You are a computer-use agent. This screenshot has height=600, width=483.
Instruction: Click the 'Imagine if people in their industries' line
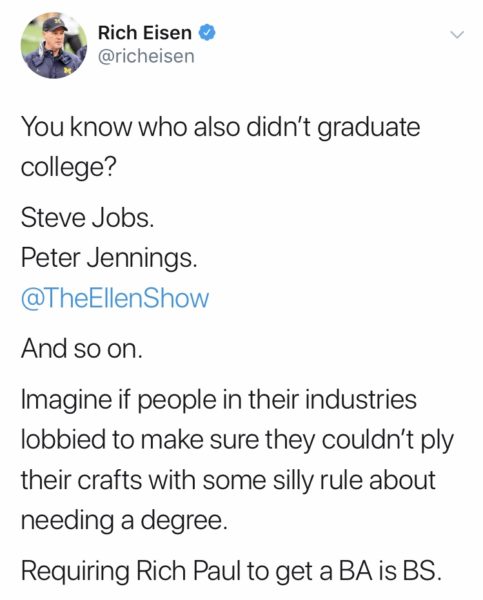click(x=219, y=400)
